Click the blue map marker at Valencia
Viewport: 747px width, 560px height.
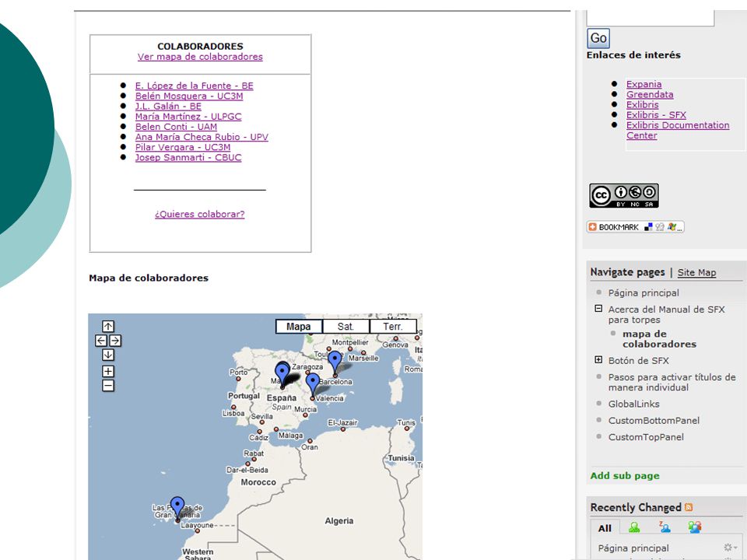(313, 383)
